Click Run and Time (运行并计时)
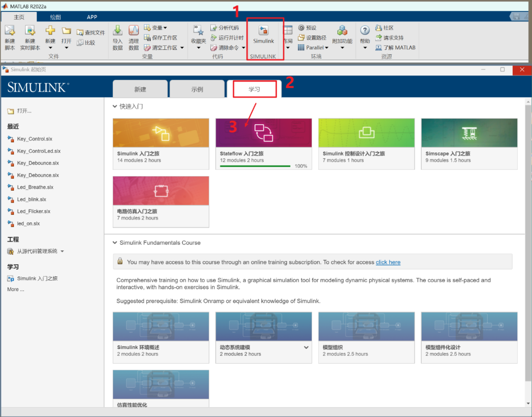Image resolution: width=532 pixels, height=417 pixels. [227, 37]
